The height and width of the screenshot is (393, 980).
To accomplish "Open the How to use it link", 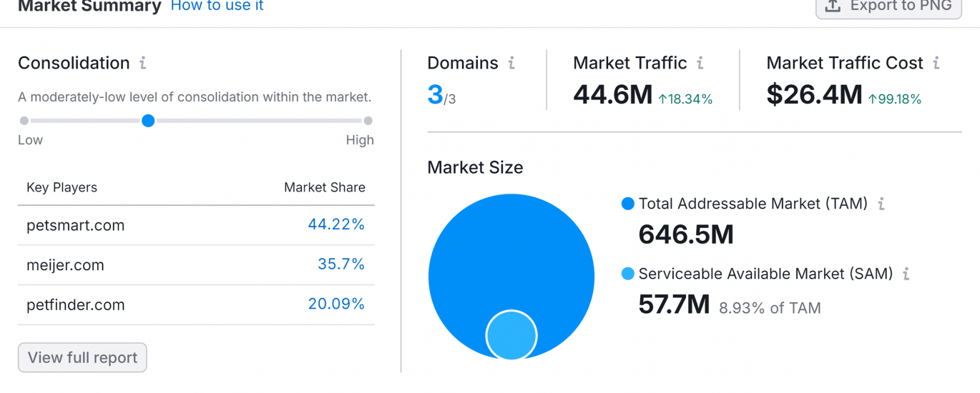I will (217, 6).
